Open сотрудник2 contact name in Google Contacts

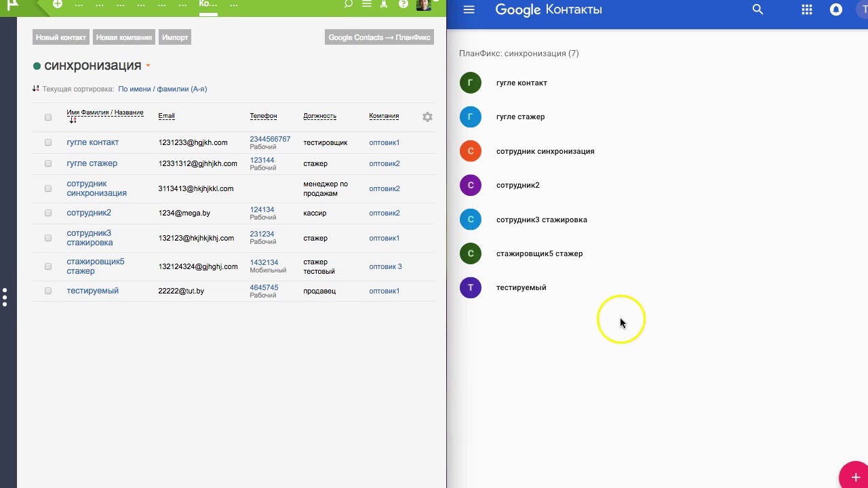click(x=518, y=185)
